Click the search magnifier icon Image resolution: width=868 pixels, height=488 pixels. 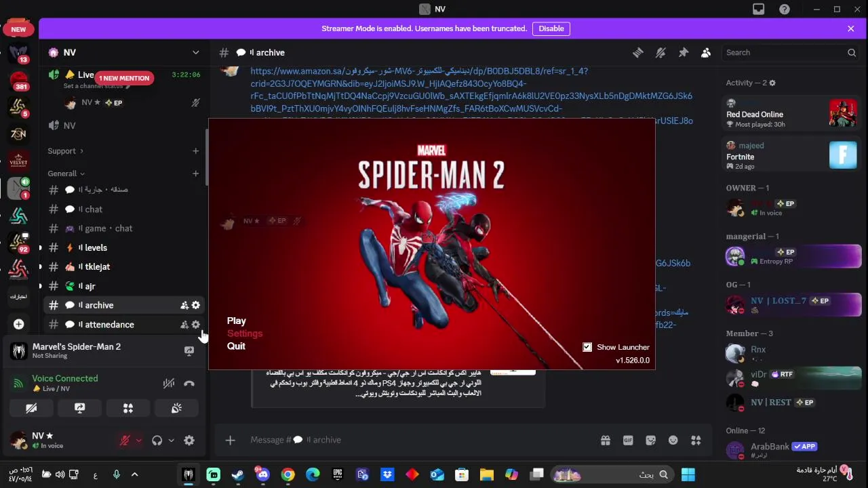tap(852, 52)
